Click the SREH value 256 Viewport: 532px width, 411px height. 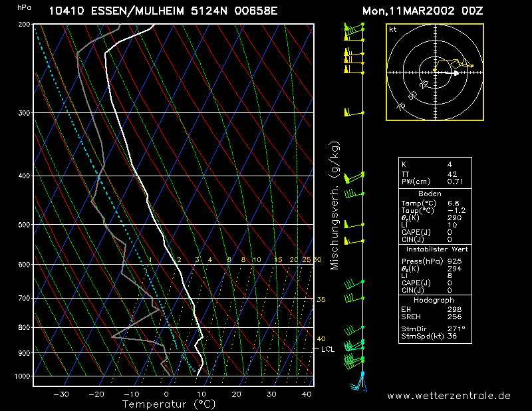[454, 317]
